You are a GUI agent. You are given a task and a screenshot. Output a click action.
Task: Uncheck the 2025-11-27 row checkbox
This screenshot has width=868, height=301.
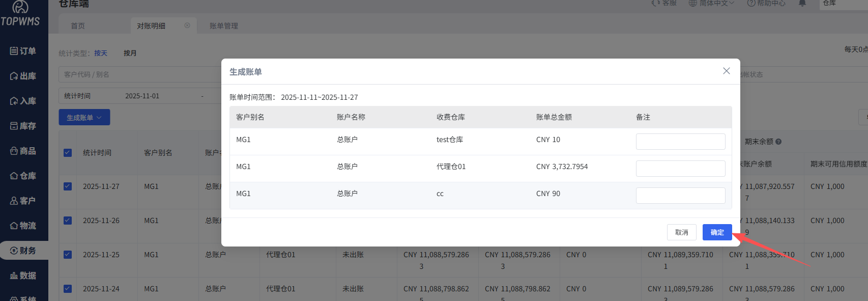tap(68, 186)
